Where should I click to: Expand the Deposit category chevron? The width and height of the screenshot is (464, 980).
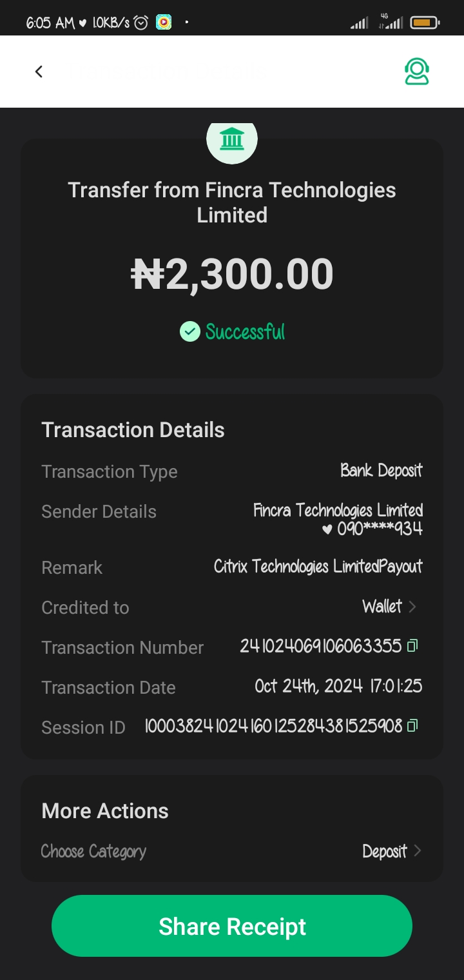(418, 851)
